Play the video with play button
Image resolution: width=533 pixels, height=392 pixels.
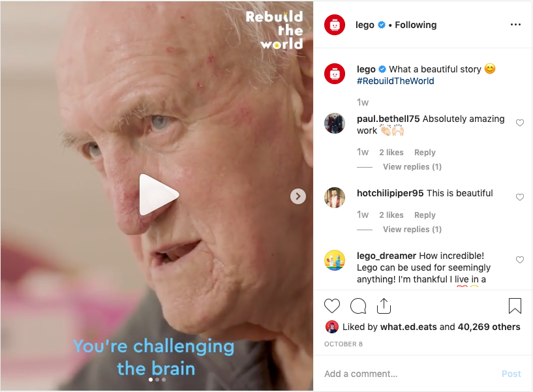(159, 195)
